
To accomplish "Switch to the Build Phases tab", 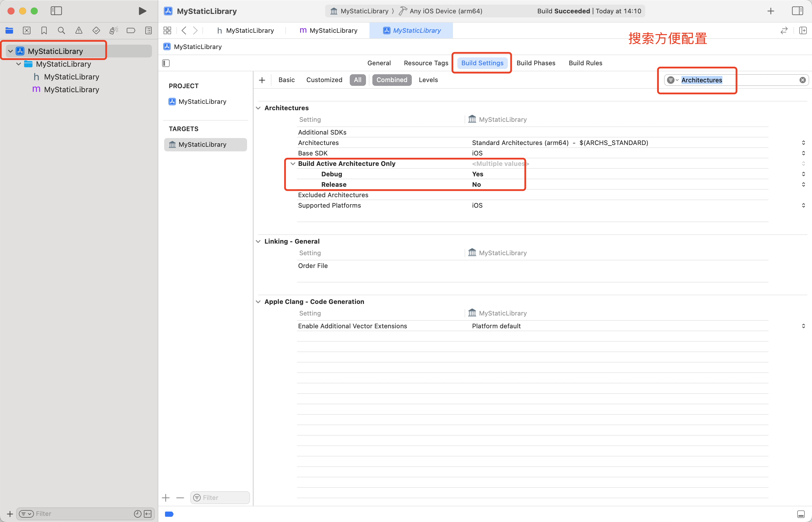I will 535,63.
